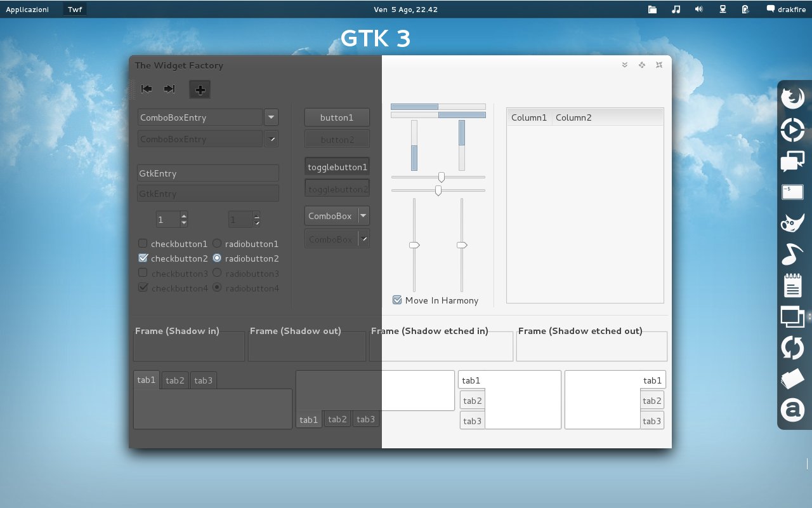Open the music note dock icon
Viewport: 812px width, 508px height.
[x=792, y=254]
